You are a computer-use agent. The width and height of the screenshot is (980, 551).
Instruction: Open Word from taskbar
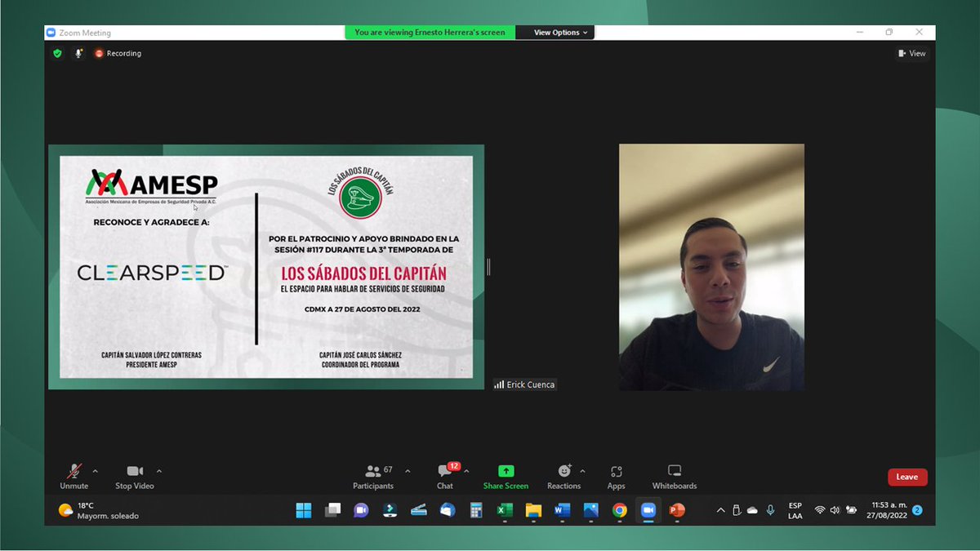[562, 510]
